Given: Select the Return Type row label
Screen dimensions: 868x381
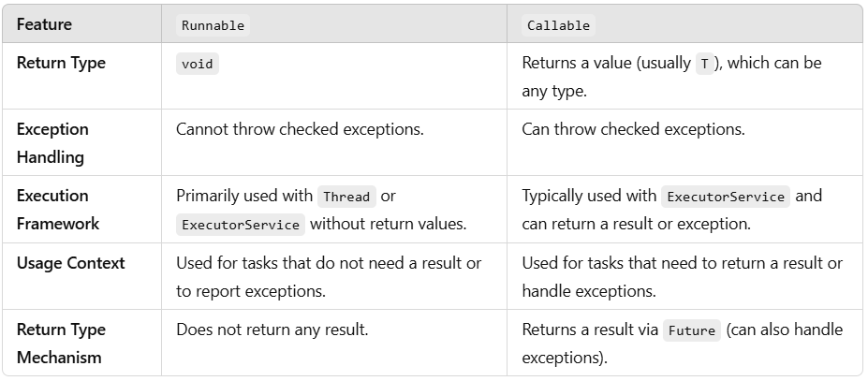Looking at the screenshot, I should (61, 63).
